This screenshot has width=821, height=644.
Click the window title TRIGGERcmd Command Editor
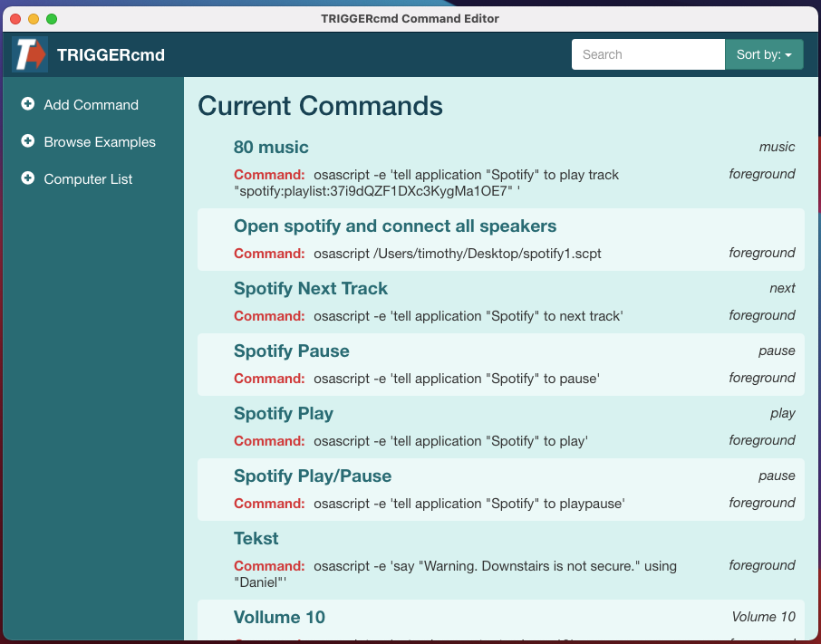[410, 19]
